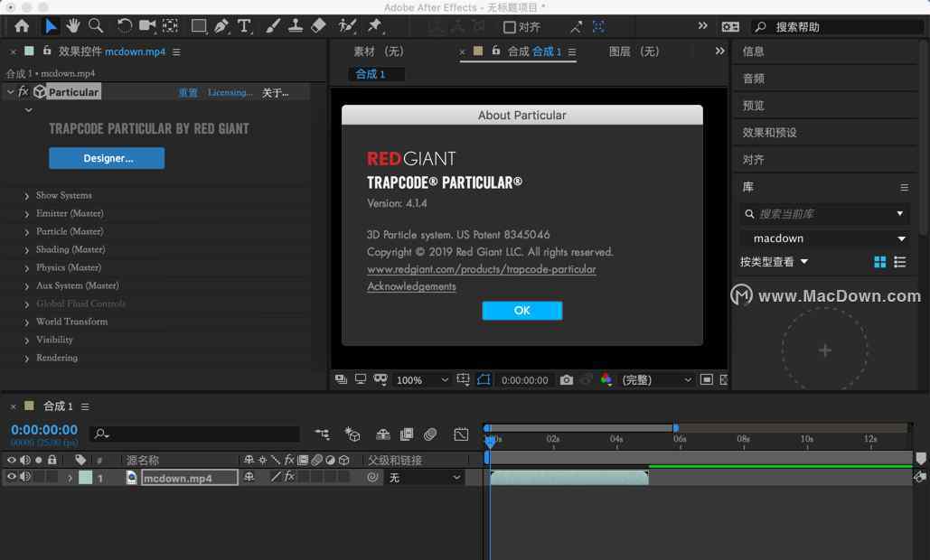Image resolution: width=930 pixels, height=560 pixels.
Task: Open the (完整) resolution dropdown
Action: 656,380
